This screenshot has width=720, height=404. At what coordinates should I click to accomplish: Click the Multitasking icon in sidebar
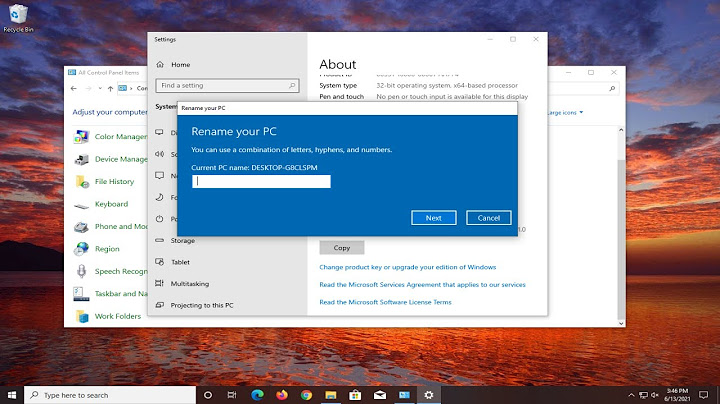[159, 283]
